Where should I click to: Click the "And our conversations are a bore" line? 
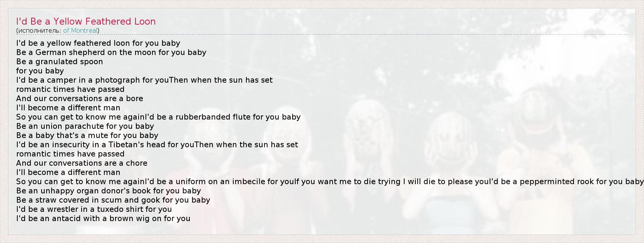click(x=80, y=98)
